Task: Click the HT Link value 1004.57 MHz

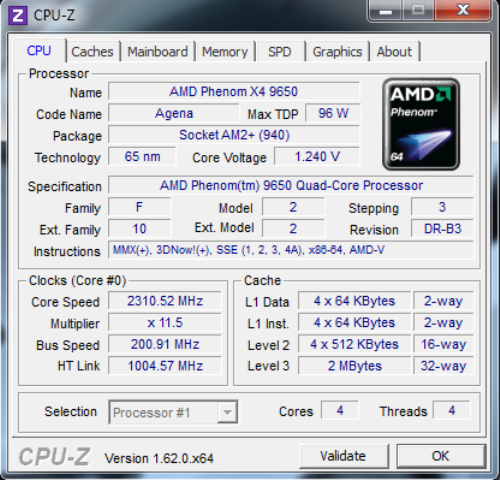Action: click(165, 366)
